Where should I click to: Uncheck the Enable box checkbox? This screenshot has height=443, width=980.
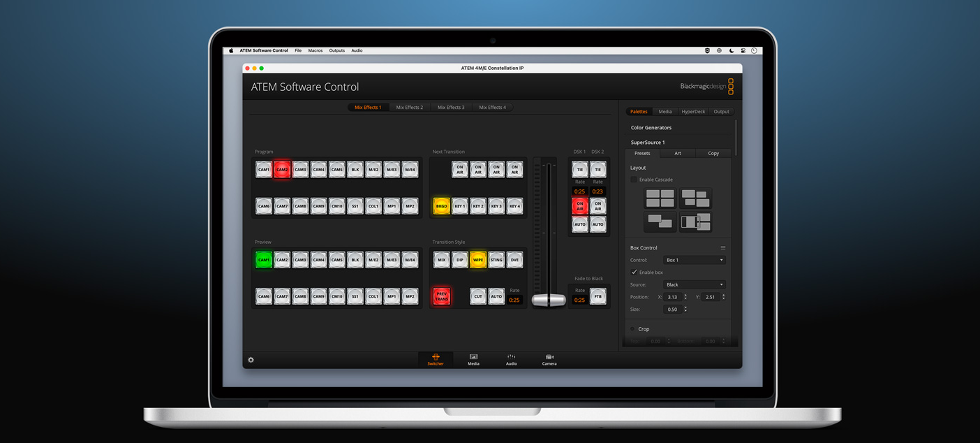[x=634, y=273]
